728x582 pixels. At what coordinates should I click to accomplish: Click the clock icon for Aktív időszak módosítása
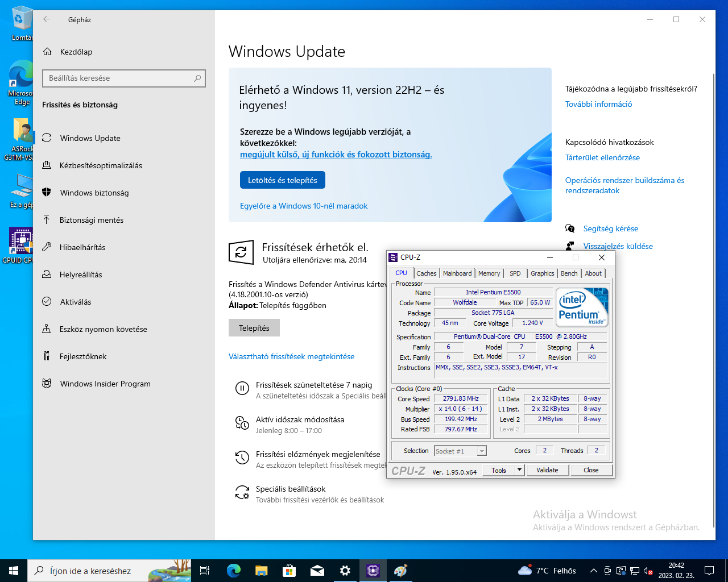(242, 423)
